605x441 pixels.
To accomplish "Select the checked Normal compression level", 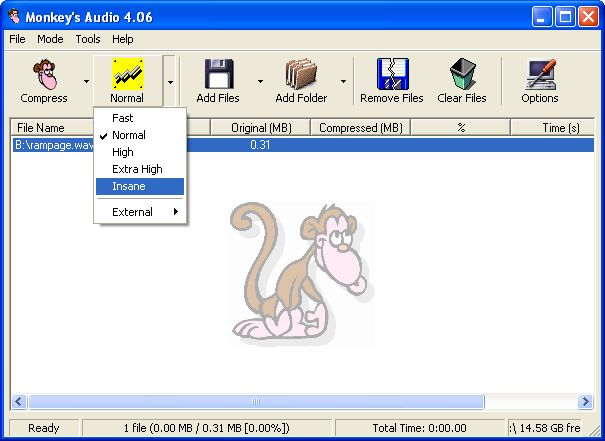I will 140,135.
